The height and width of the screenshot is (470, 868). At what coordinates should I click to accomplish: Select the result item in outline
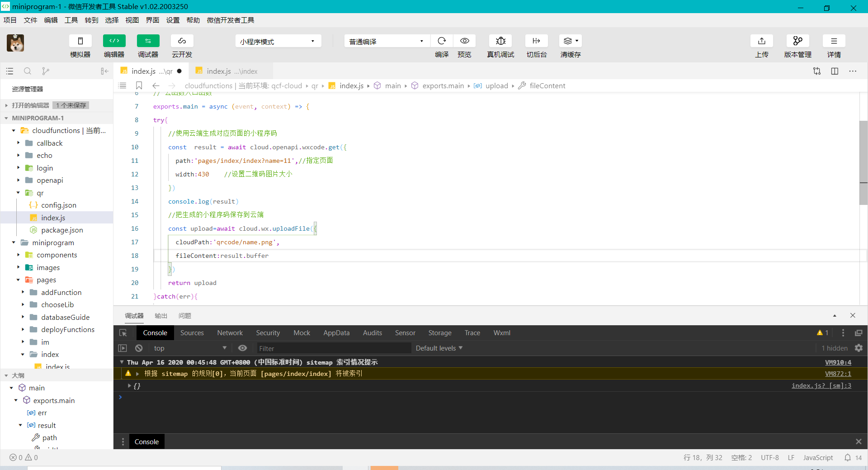57,425
